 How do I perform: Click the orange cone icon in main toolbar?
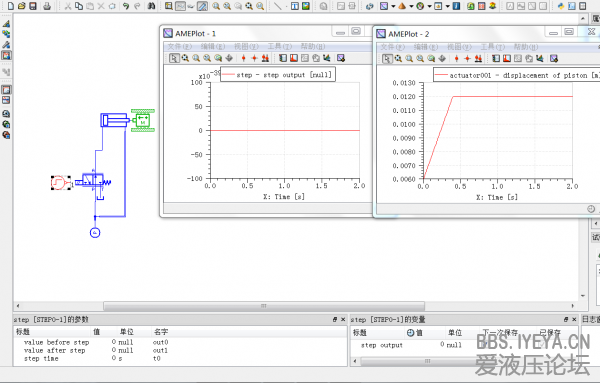(402, 6)
